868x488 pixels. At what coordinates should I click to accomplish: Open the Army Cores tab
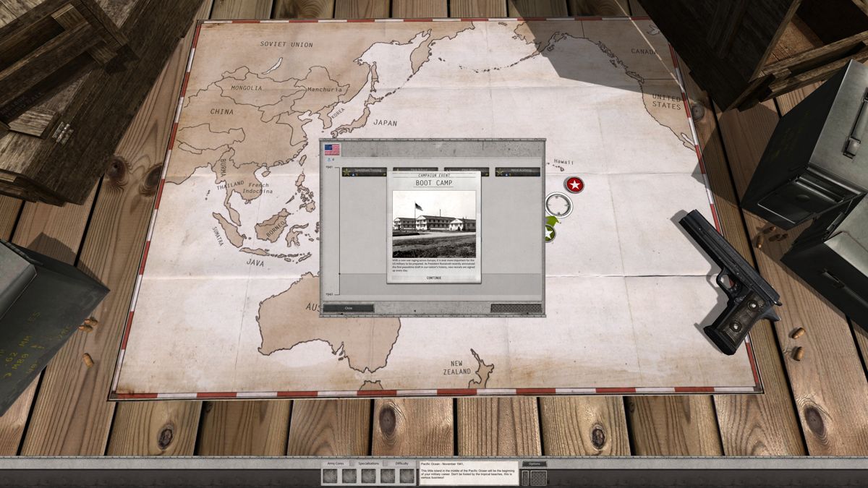335,463
